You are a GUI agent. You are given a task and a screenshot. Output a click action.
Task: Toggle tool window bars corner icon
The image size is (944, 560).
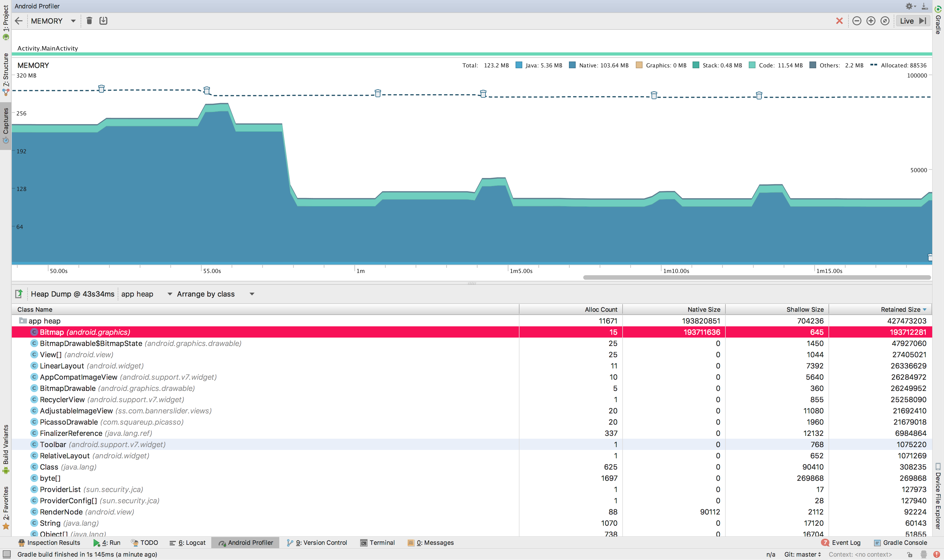(6, 554)
